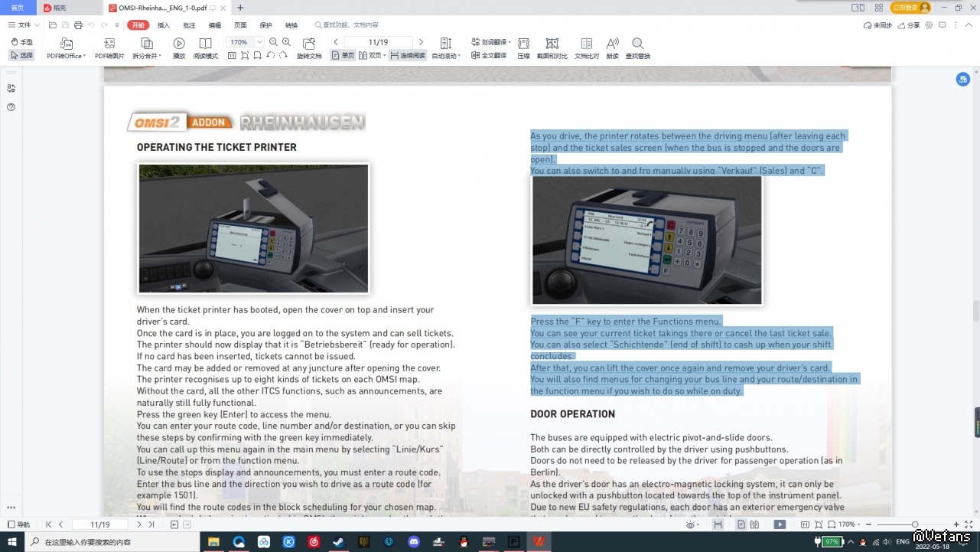Open the 插入 ribbon tab
Screen dimensions: 980x552
click(164, 25)
